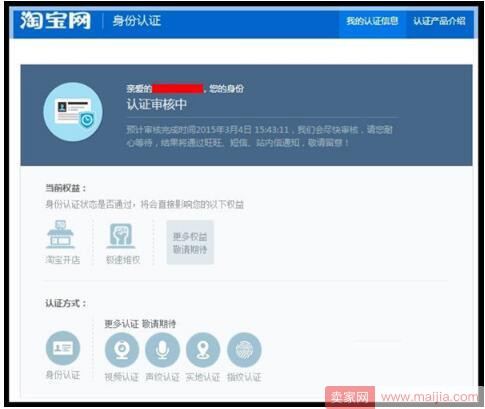The width and height of the screenshot is (485, 409).
Task: Click the 更多权益 敬请期待 box
Action: 190,242
